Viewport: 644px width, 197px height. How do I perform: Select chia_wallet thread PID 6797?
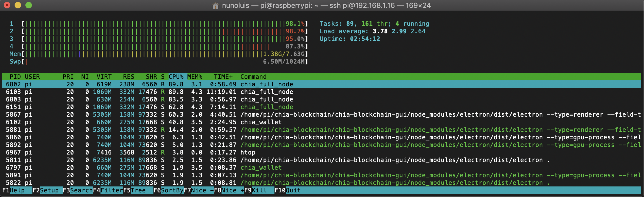[322, 168]
